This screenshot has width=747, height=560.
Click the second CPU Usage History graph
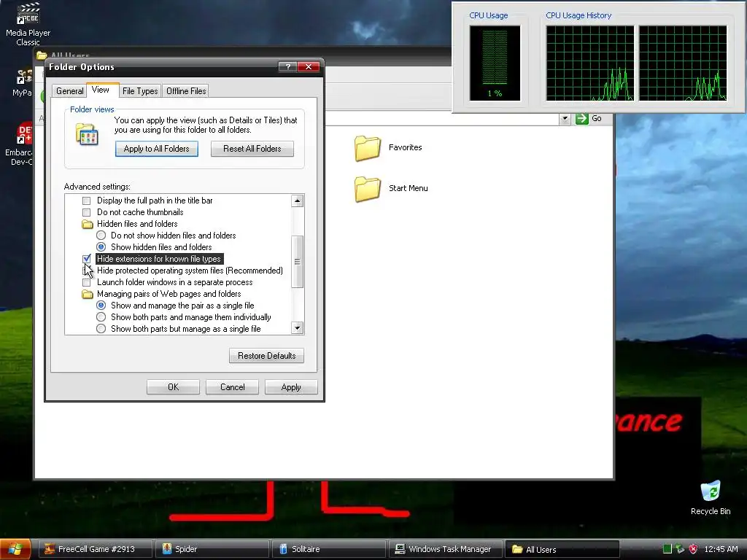(683, 63)
